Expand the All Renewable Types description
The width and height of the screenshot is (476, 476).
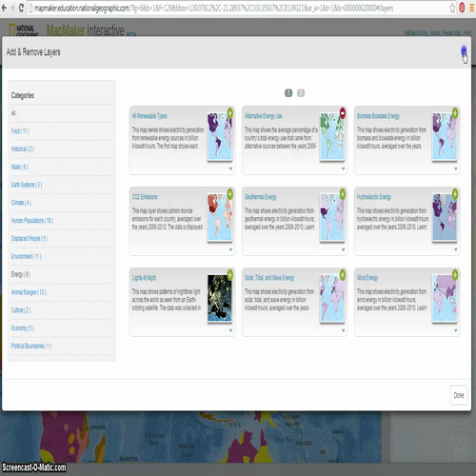tap(230, 169)
